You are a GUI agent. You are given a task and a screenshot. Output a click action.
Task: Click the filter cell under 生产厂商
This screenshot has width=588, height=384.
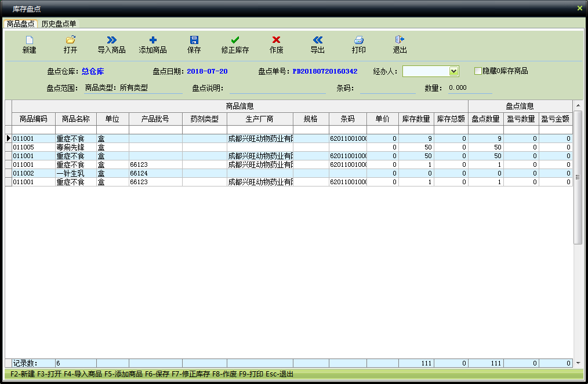click(x=260, y=130)
